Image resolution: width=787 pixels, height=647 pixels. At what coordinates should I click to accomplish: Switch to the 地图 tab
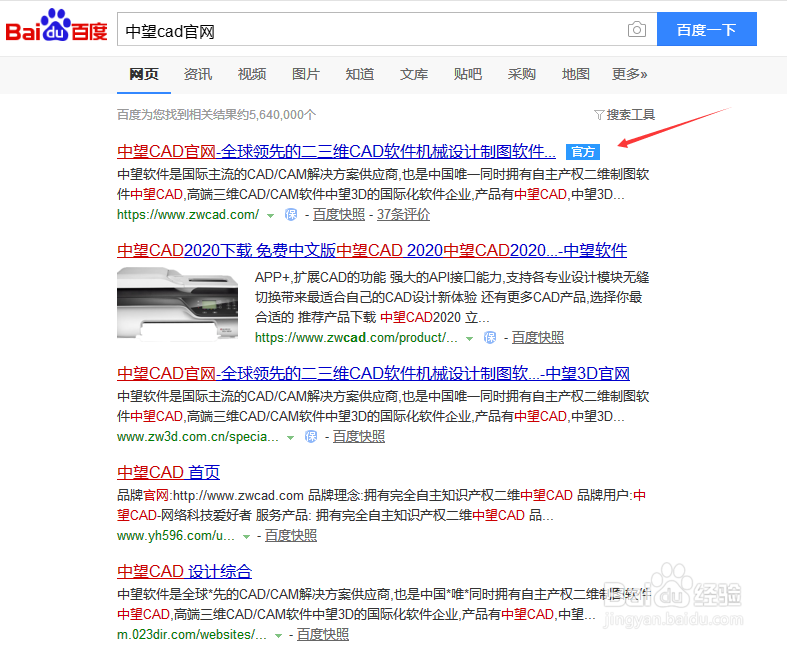[576, 74]
